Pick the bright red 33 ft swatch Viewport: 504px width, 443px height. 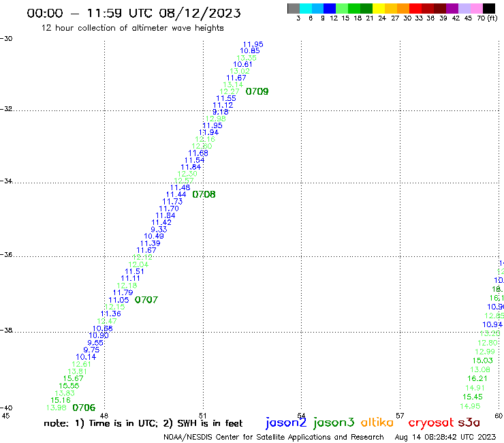(x=415, y=8)
